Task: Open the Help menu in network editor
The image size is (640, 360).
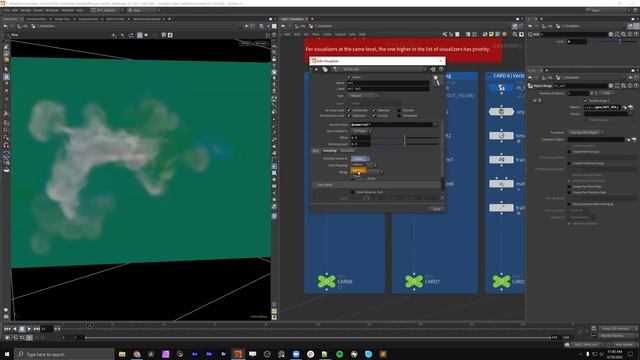Action: (362, 34)
